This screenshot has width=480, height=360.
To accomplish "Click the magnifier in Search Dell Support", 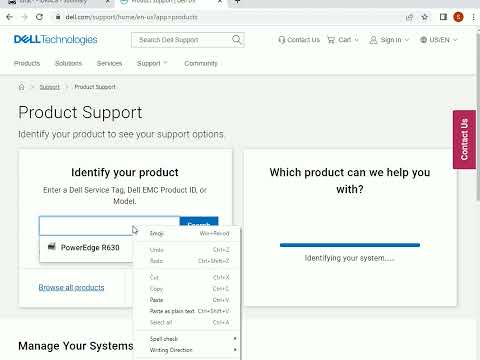I will pyautogui.click(x=237, y=40).
